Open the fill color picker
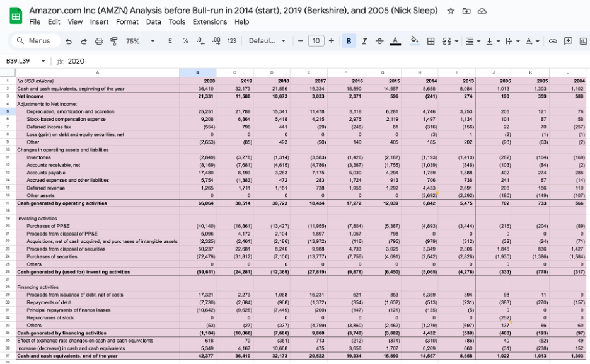The width and height of the screenshot is (590, 364). pyautogui.click(x=415, y=41)
